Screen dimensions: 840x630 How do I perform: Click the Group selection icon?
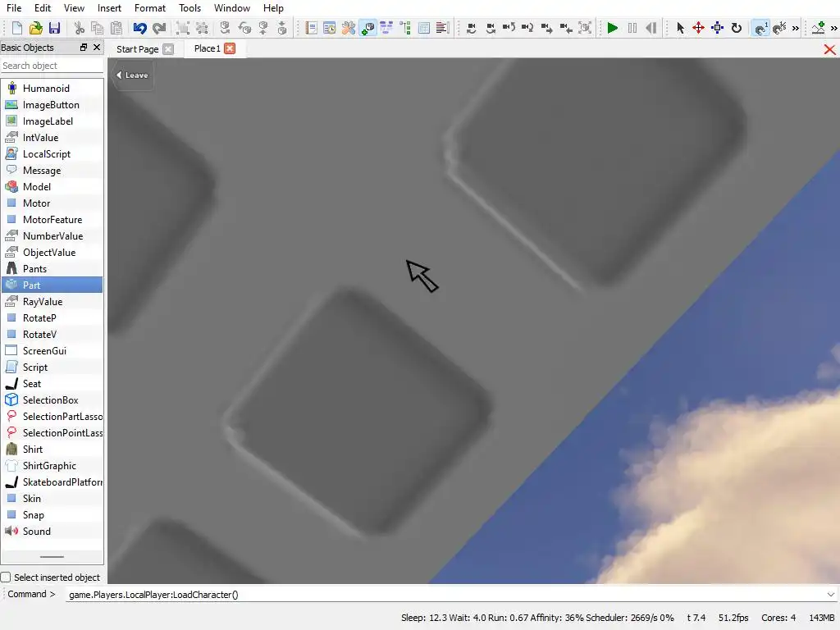[x=183, y=28]
